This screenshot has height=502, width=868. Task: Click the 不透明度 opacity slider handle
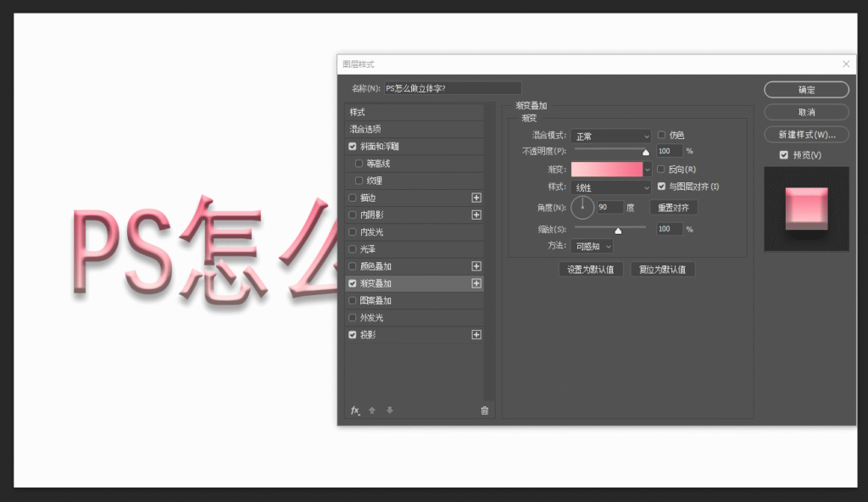coord(645,153)
